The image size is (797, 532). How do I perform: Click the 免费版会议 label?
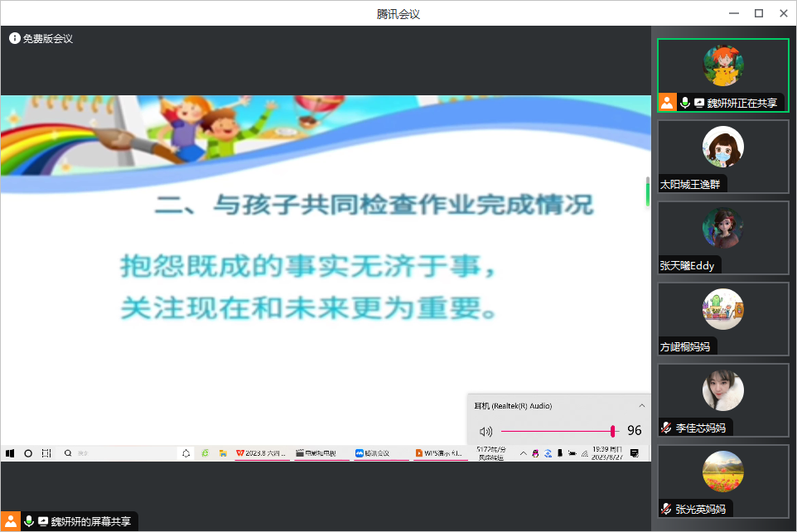tap(48, 39)
